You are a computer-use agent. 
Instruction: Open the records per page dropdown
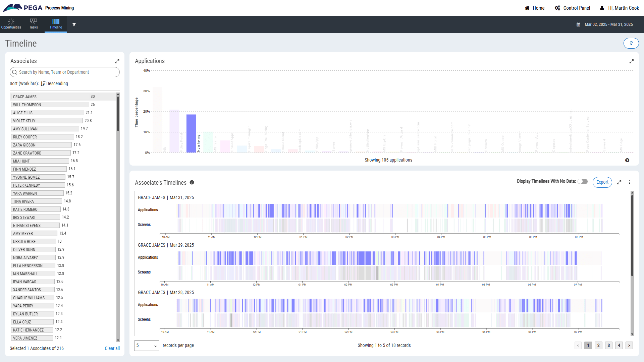pyautogui.click(x=147, y=346)
